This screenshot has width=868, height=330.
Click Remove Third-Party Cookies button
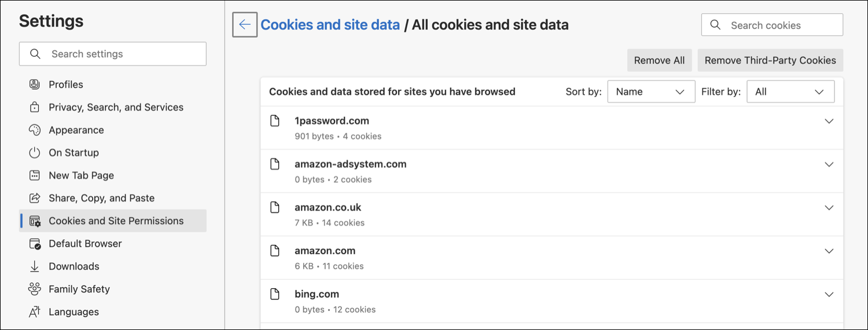770,60
